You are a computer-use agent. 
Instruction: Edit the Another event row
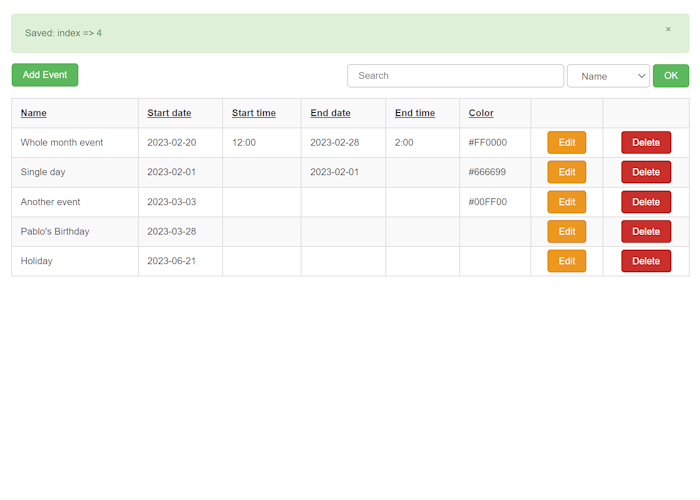tap(566, 202)
